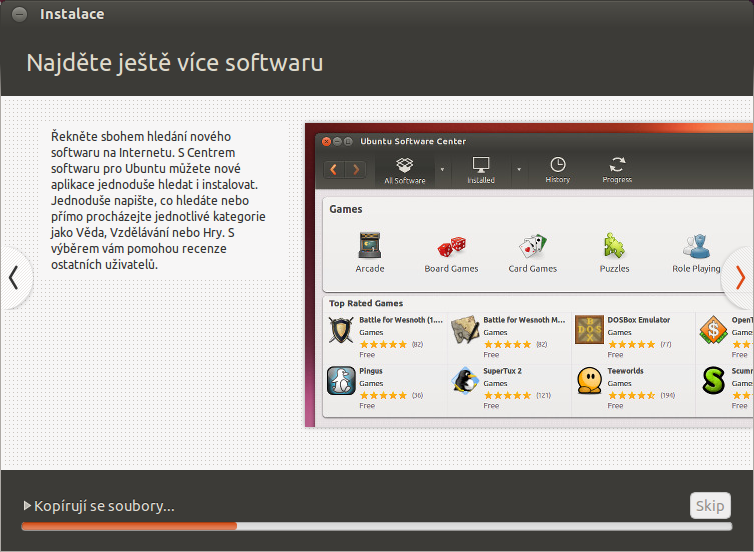The height and width of the screenshot is (552, 754).
Task: Open the dropdown arrow beside All Software
Action: [x=442, y=169]
